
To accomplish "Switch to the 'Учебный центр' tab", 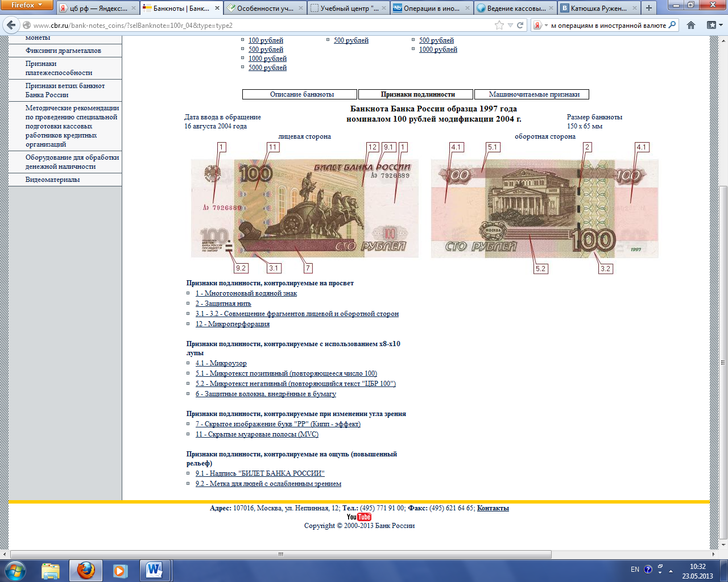I will 349,8.
